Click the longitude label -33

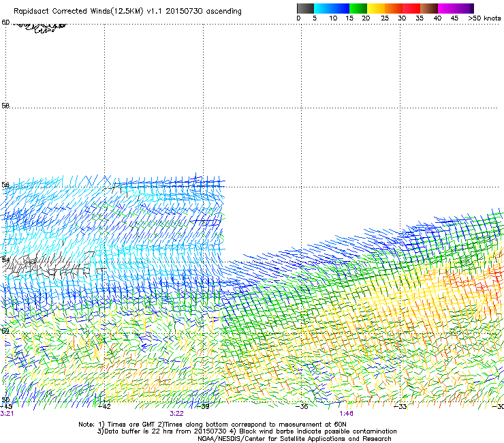click(x=400, y=406)
